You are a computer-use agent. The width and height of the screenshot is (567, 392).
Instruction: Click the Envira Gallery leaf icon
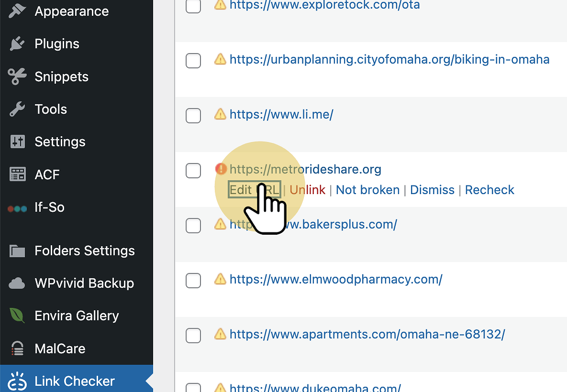tap(17, 316)
